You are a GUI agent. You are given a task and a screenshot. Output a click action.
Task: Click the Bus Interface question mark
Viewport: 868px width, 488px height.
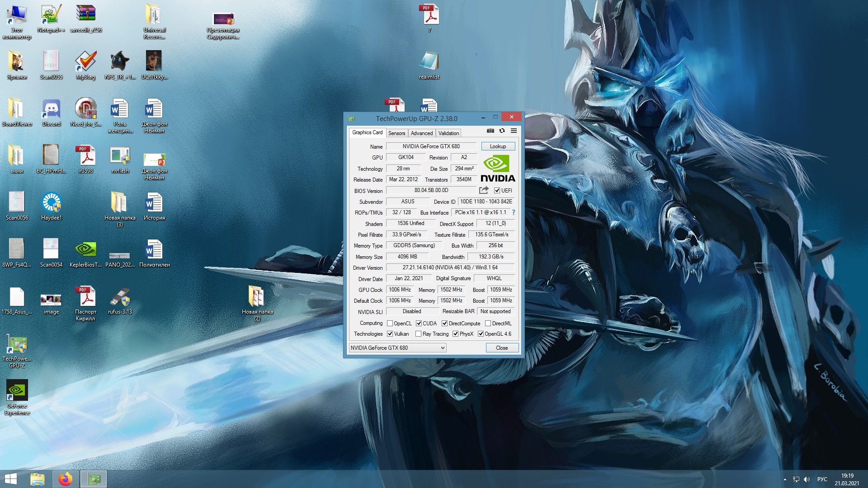(513, 212)
